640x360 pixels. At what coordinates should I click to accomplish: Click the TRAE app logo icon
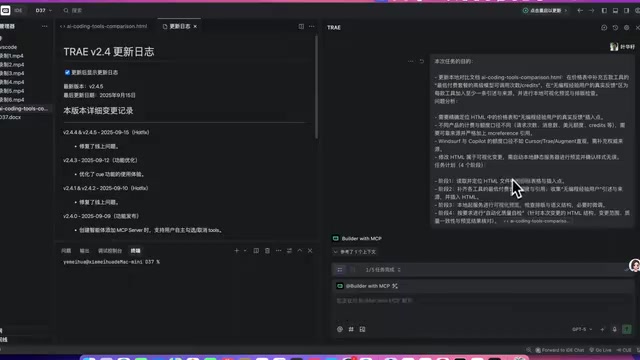[x=5, y=10]
